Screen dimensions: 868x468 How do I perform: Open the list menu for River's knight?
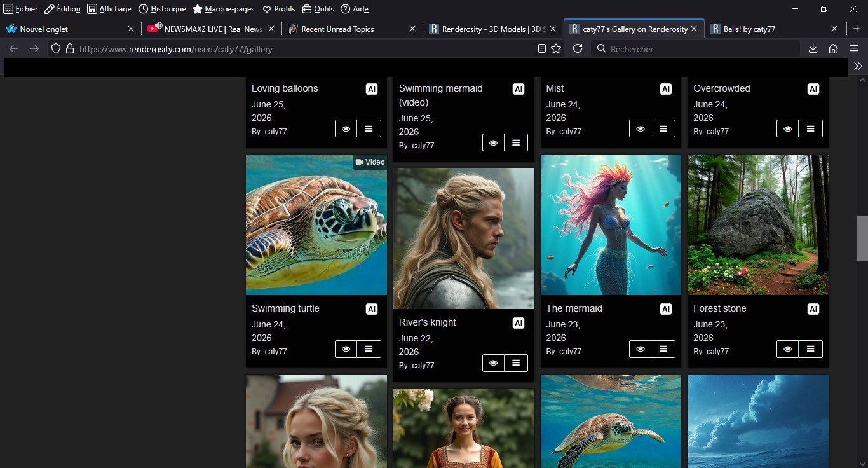click(x=516, y=362)
